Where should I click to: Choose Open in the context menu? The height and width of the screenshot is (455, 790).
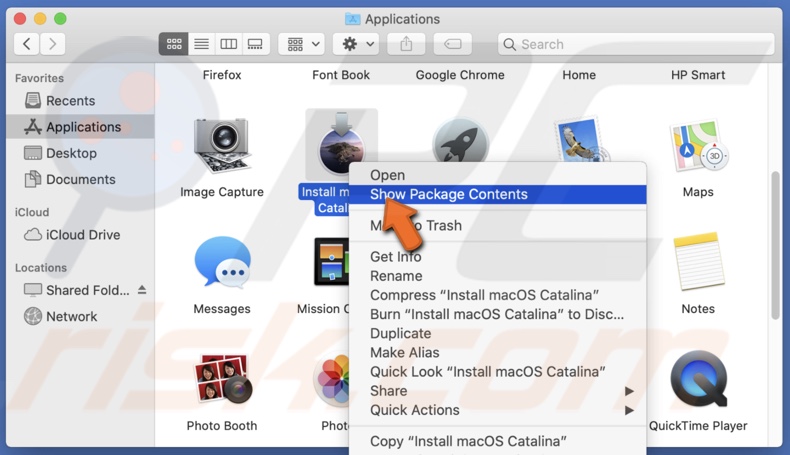tap(498, 175)
